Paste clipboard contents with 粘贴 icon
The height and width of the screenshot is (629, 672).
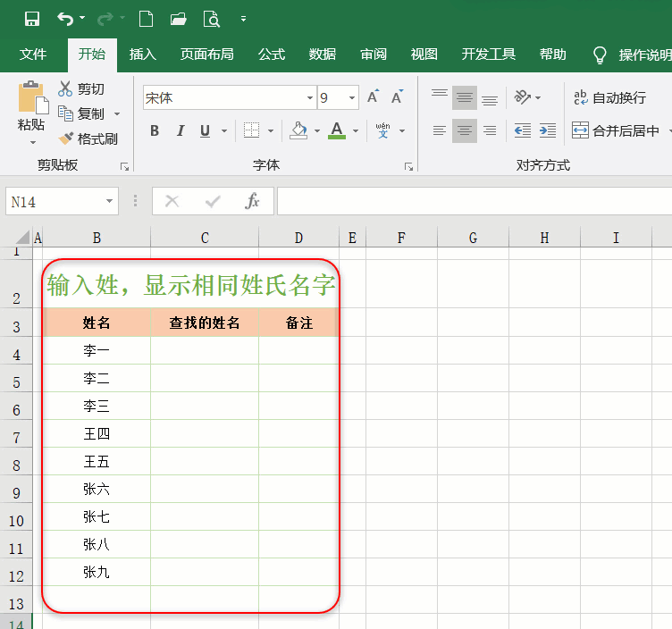pyautogui.click(x=33, y=97)
